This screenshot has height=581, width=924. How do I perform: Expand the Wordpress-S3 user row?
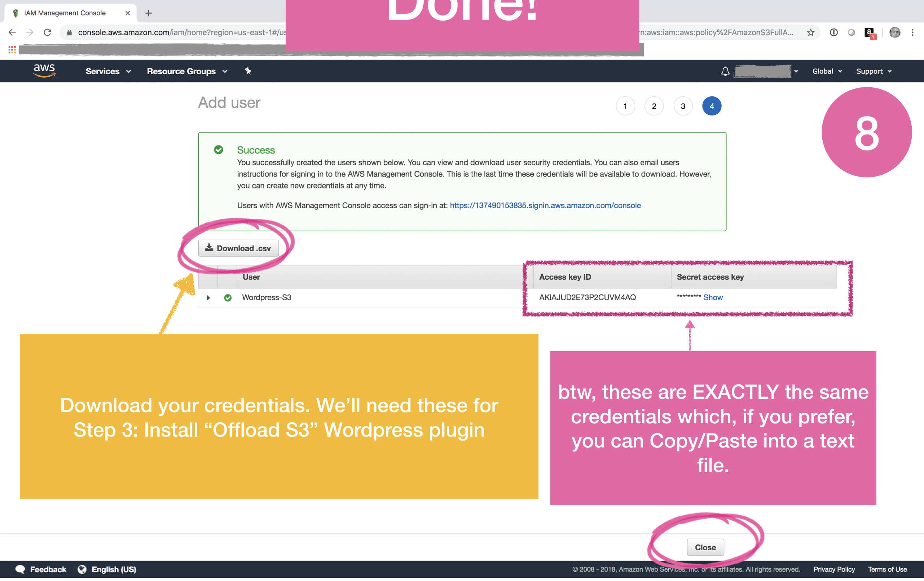208,298
